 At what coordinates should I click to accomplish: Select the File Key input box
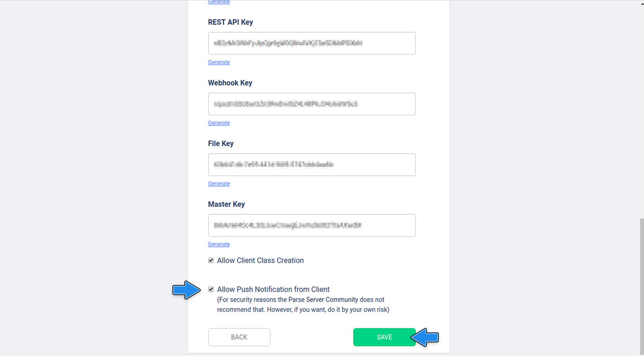coord(312,164)
